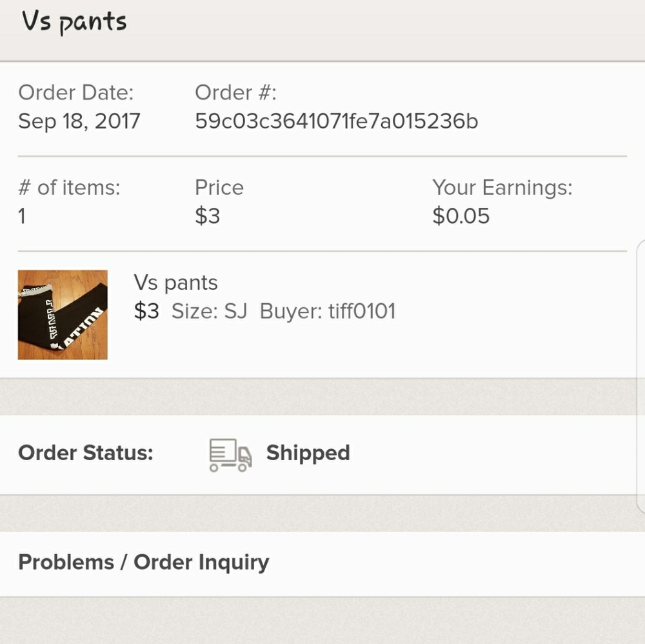Click the buyer username tiff0101
This screenshot has width=645, height=644.
point(362,311)
